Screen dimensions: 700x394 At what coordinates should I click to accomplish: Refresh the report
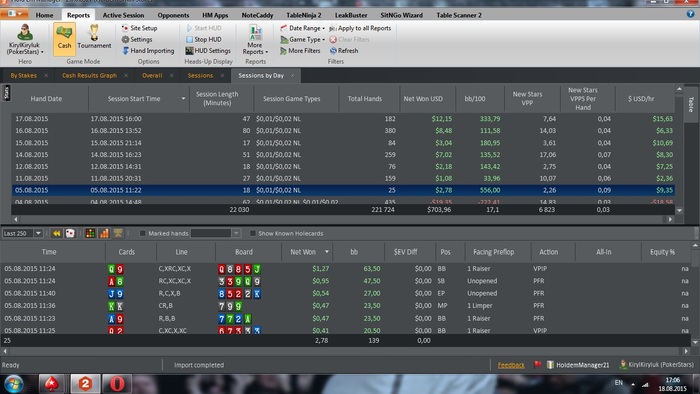point(344,51)
